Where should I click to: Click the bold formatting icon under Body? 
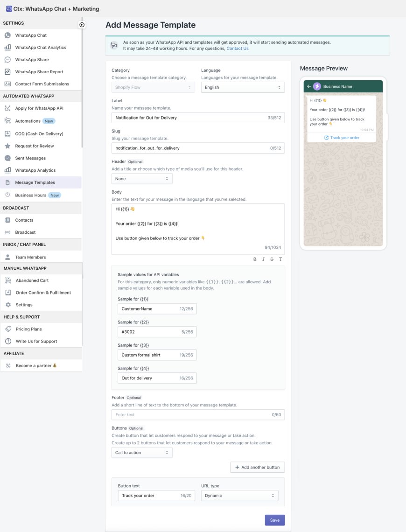(255, 259)
